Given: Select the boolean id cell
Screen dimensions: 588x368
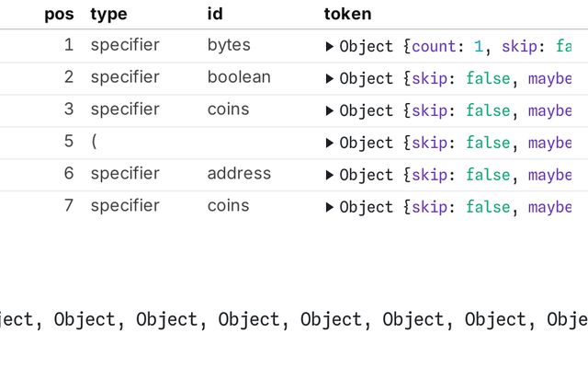Looking at the screenshot, I should [x=239, y=77].
